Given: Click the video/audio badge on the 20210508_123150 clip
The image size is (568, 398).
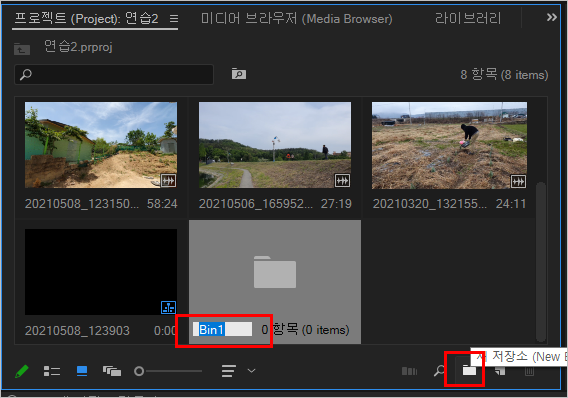Looking at the screenshot, I should (x=168, y=180).
